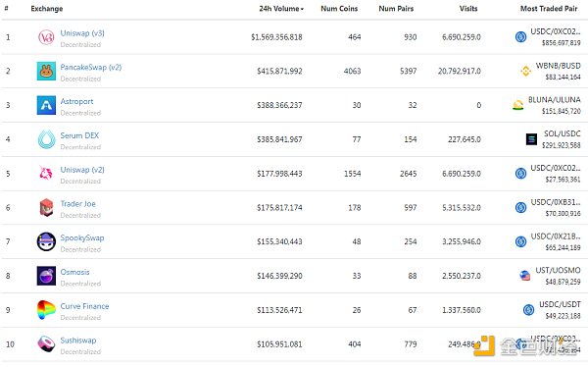Click the Trader Joe logo icon
588x367 pixels.
[46, 207]
